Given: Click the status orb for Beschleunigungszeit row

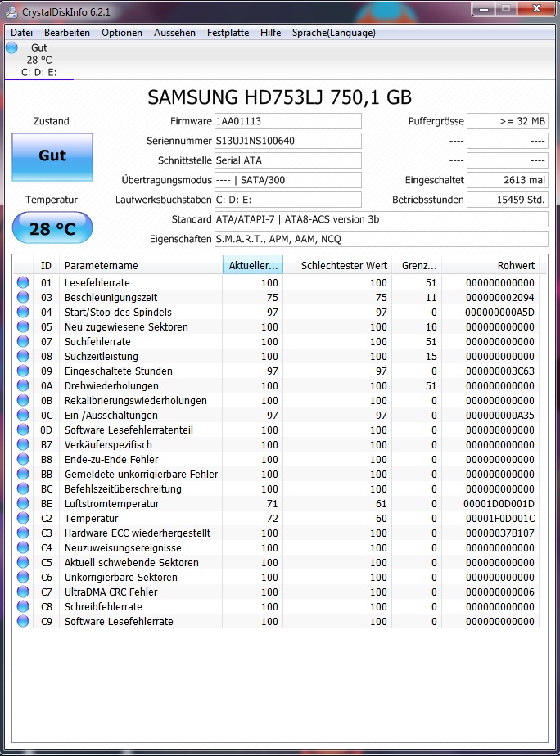Looking at the screenshot, I should pos(23,298).
